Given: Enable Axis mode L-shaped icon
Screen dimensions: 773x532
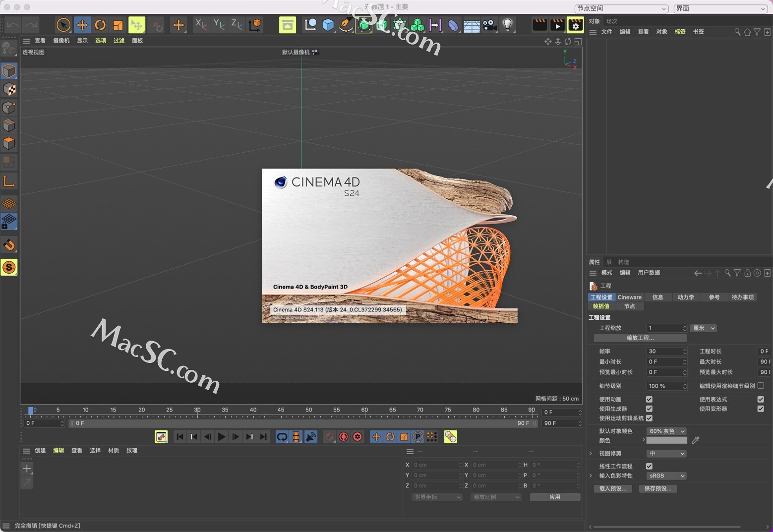Looking at the screenshot, I should tap(9, 181).
